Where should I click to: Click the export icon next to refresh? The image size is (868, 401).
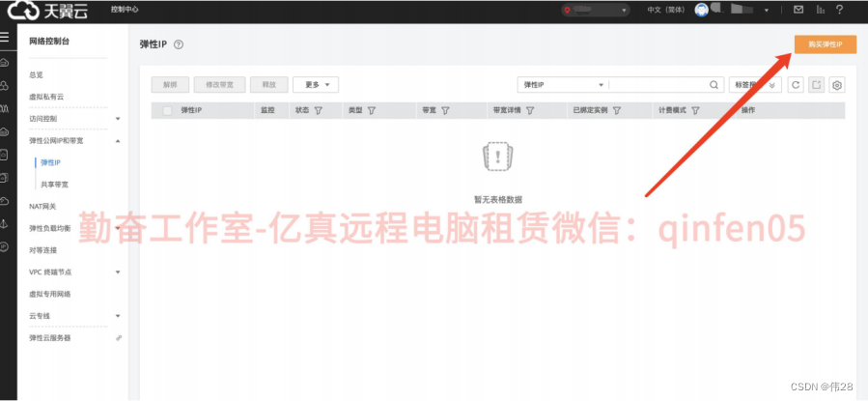point(816,85)
